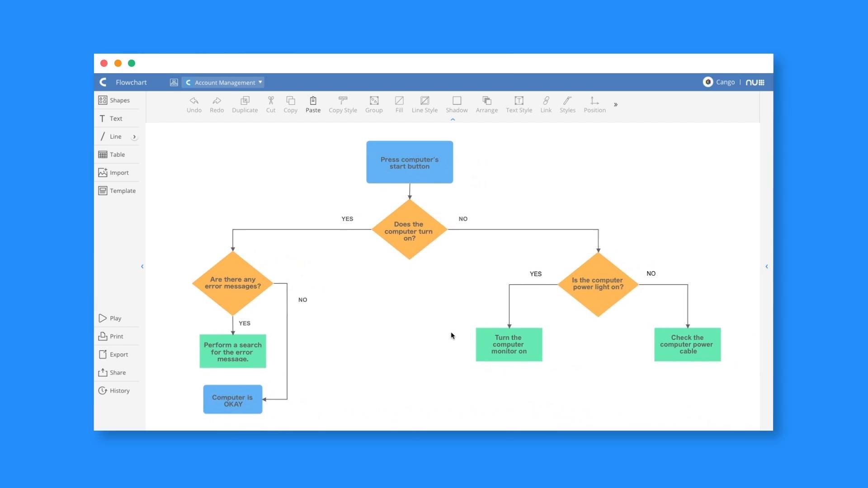
Task: Select the Template panel item
Action: pos(118,191)
